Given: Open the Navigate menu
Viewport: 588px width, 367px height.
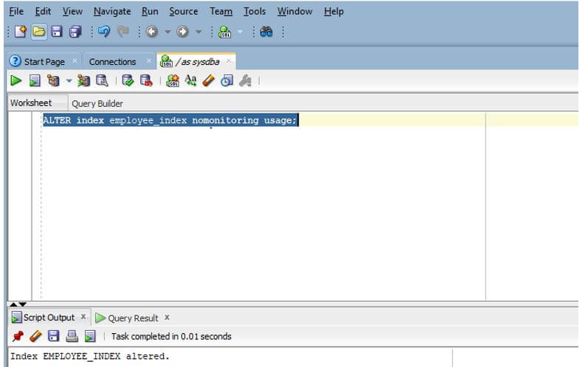Looking at the screenshot, I should click(x=112, y=12).
